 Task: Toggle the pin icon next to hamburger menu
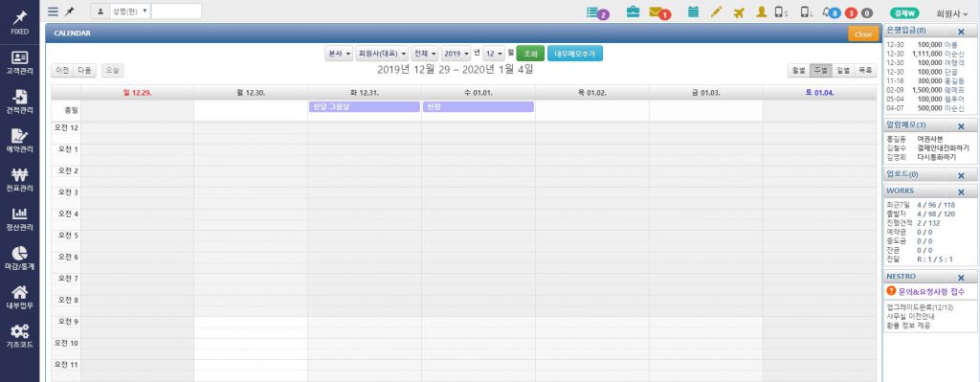click(x=69, y=11)
